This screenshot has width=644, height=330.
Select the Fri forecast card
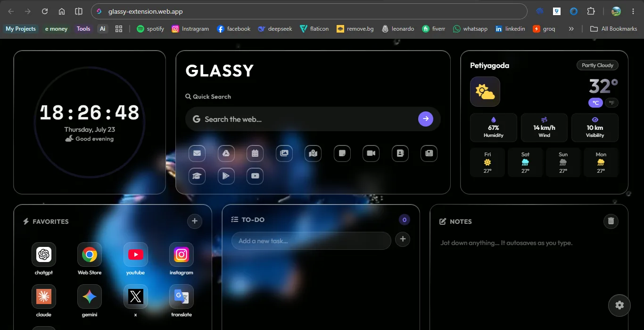(x=487, y=162)
